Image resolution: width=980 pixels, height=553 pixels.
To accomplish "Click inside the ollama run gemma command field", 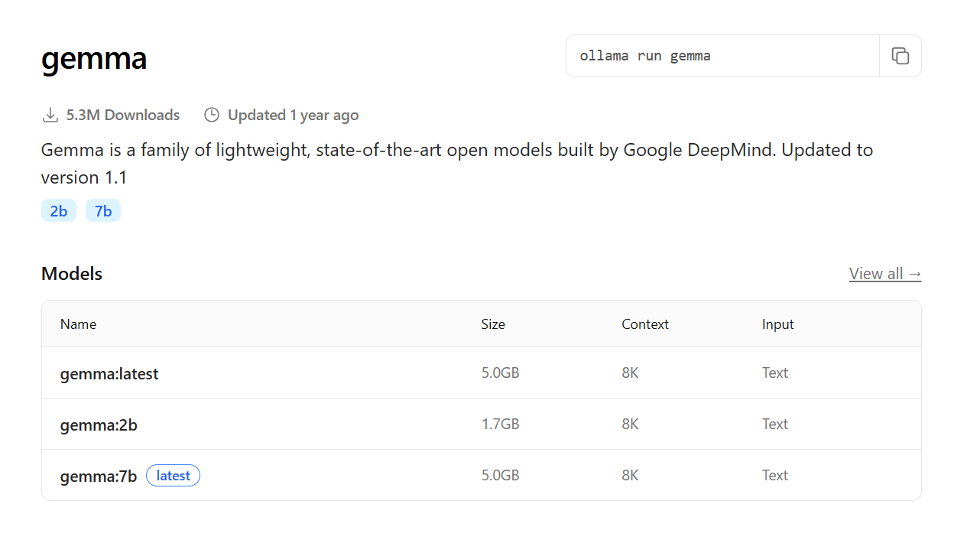I will (722, 56).
